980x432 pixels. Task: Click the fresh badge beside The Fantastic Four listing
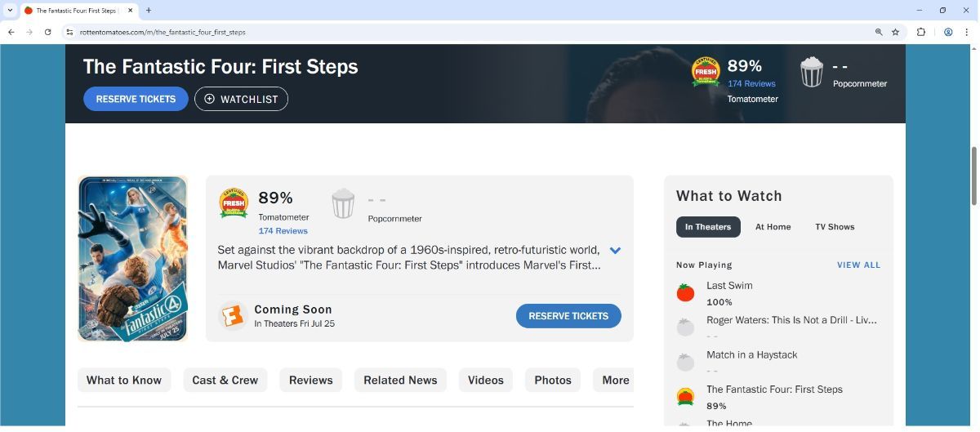(685, 397)
